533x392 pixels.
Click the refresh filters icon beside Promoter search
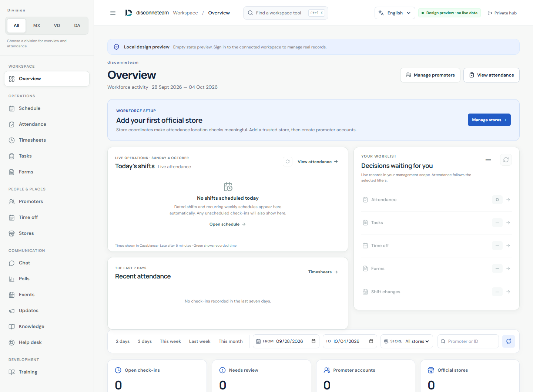(x=509, y=341)
